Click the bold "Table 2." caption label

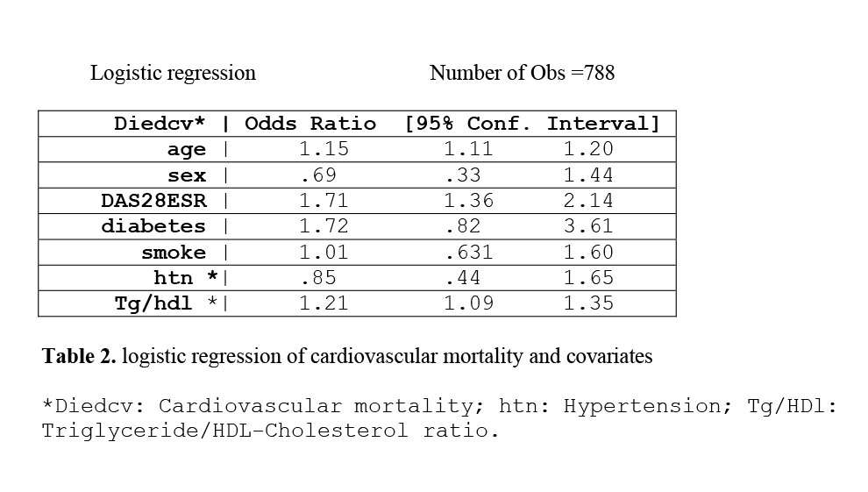(80, 357)
